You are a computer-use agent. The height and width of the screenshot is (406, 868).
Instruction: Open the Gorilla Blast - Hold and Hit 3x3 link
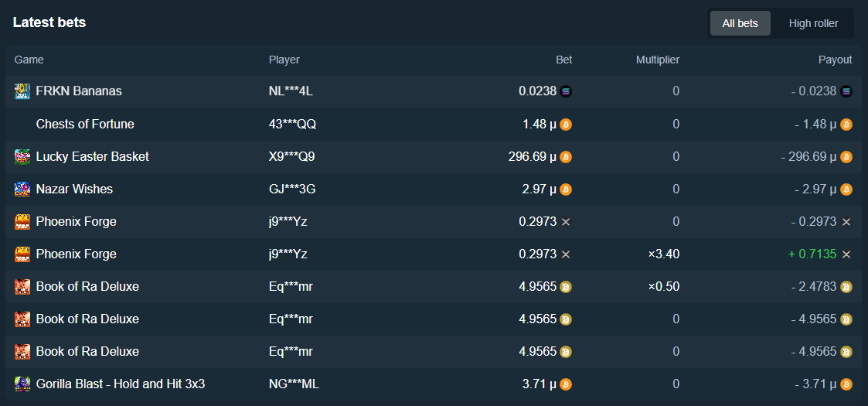[x=120, y=384]
